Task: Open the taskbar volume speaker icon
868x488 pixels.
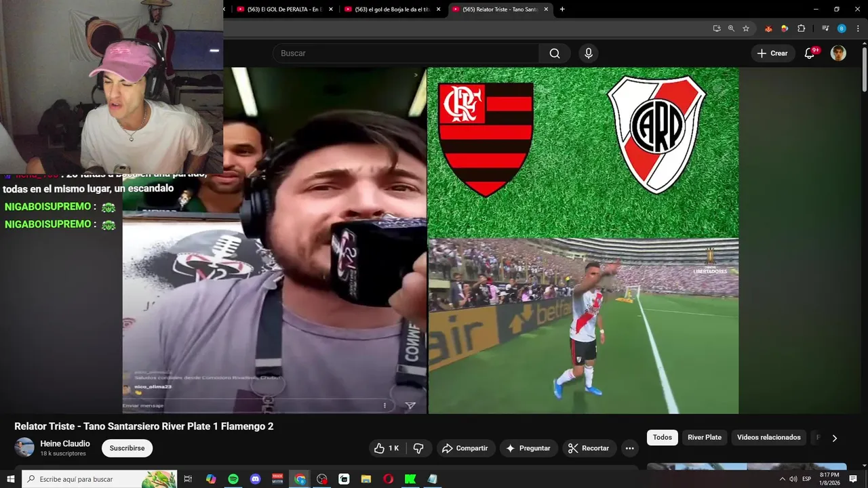Action: (x=793, y=479)
